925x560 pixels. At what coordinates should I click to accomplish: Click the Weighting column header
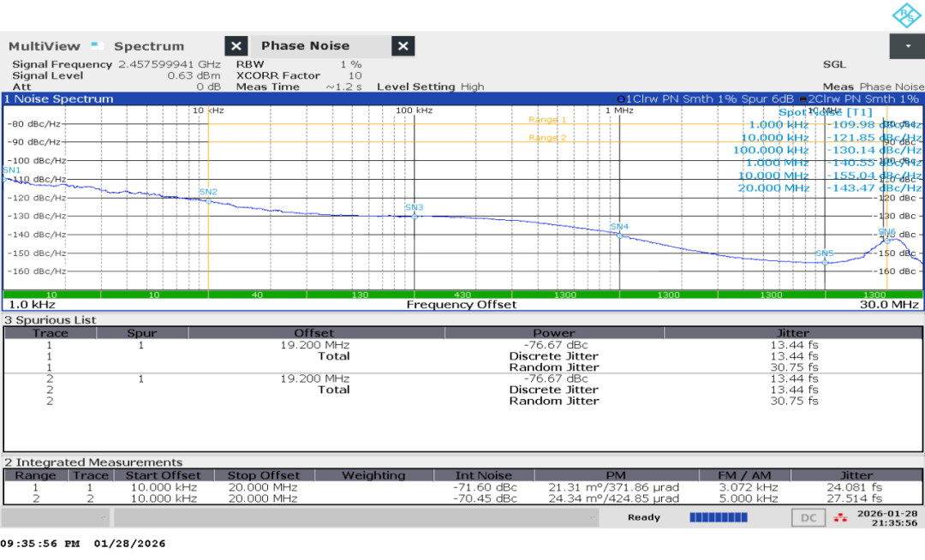pos(373,475)
